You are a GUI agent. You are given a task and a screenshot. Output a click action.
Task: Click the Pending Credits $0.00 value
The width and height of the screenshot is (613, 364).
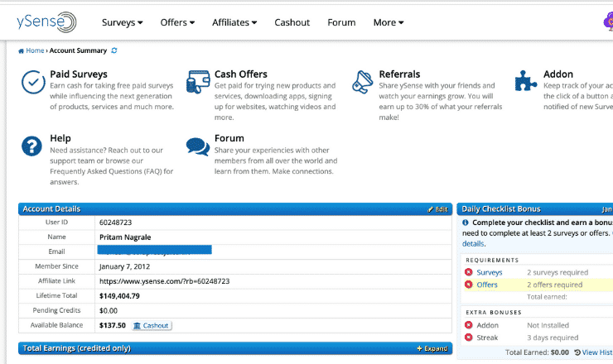pos(109,311)
